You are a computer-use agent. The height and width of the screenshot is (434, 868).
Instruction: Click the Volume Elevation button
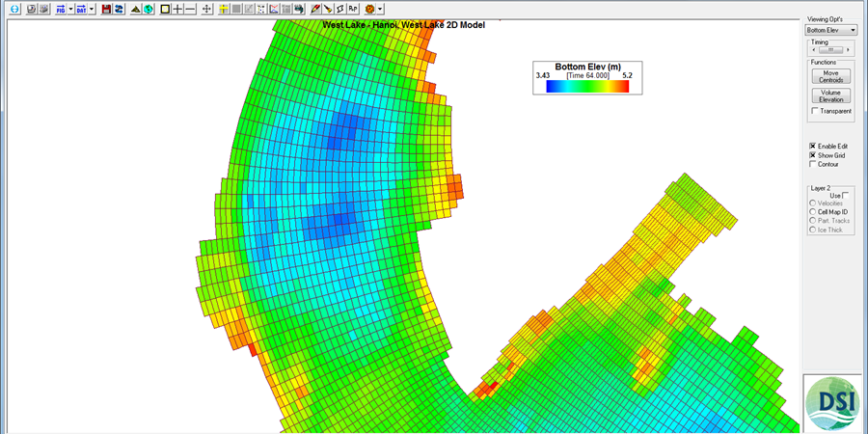click(830, 95)
